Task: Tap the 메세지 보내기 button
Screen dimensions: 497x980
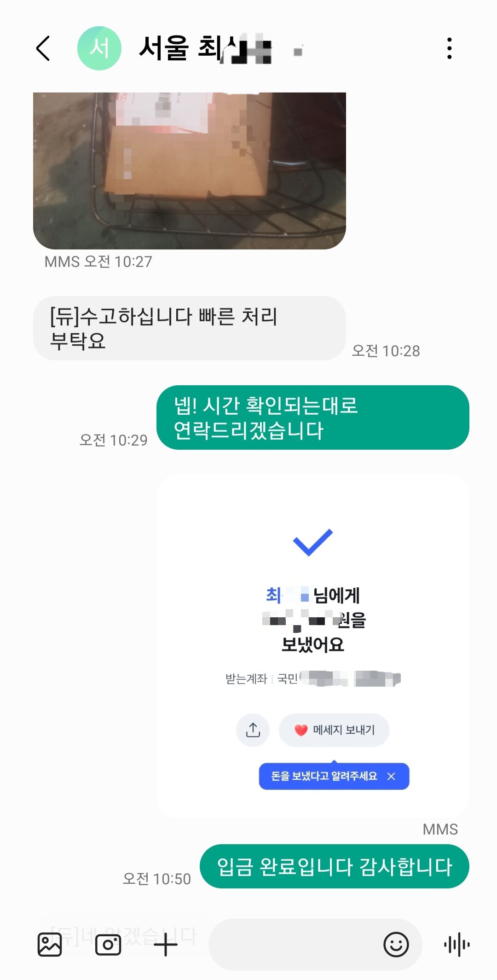Action: pos(334,730)
